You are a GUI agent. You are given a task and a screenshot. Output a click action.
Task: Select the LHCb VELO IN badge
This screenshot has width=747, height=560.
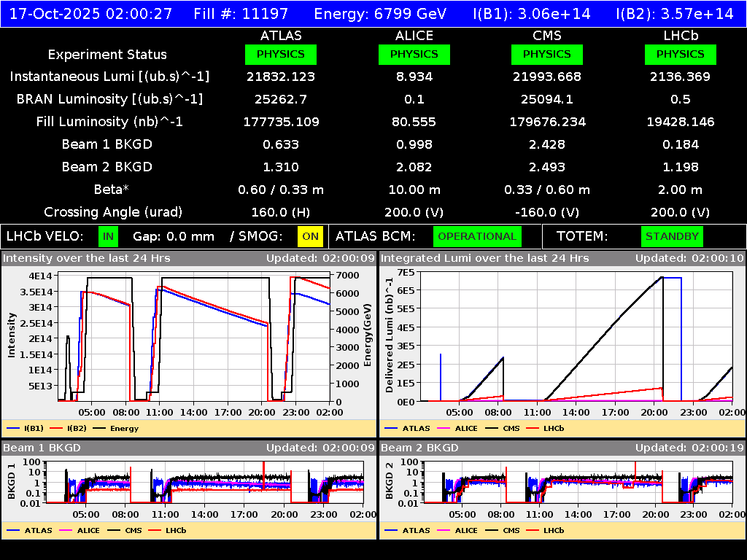(x=107, y=236)
